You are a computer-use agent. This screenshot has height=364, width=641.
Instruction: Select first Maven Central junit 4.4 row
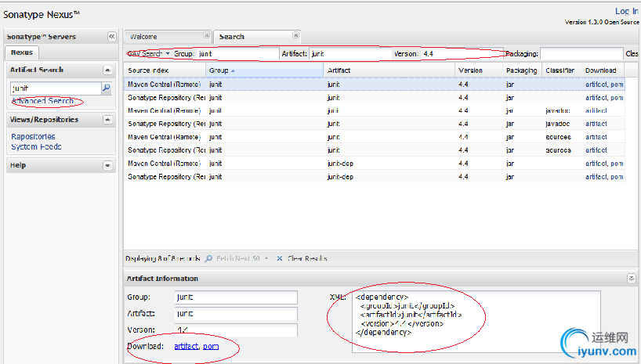[374, 85]
